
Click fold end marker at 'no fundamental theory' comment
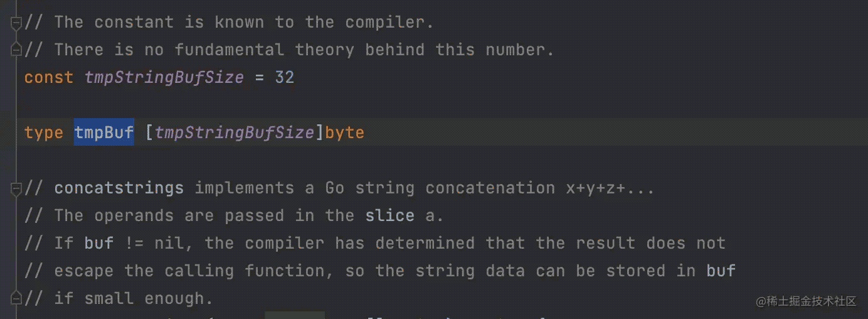(x=16, y=50)
